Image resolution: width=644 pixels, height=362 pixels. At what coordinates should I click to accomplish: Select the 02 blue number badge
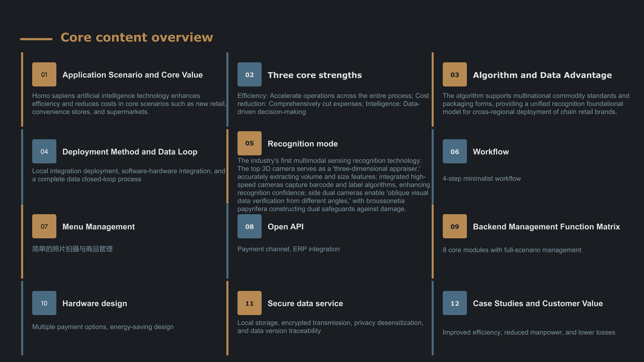249,74
